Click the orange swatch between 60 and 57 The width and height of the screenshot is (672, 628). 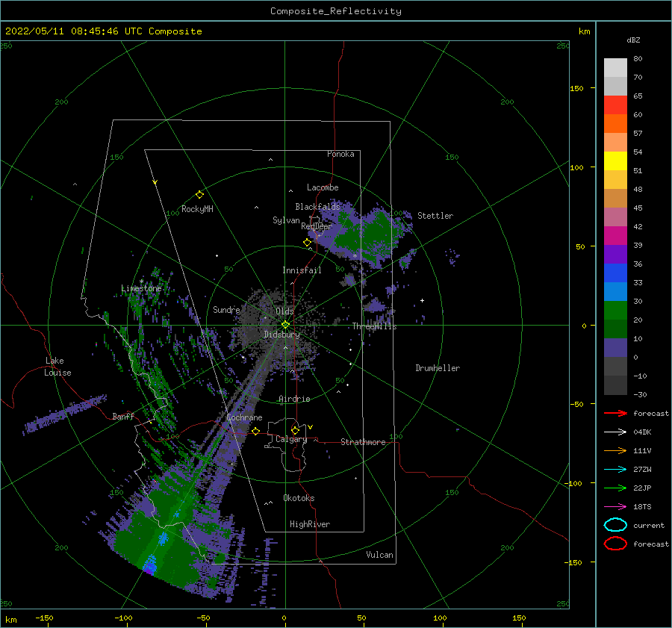[615, 124]
